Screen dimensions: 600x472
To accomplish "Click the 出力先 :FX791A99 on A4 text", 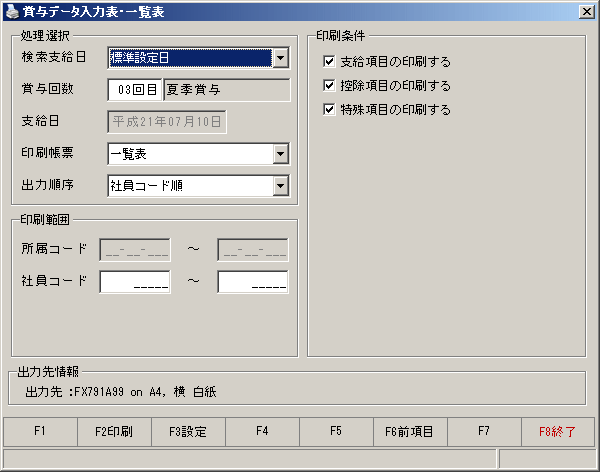I will 121,392.
